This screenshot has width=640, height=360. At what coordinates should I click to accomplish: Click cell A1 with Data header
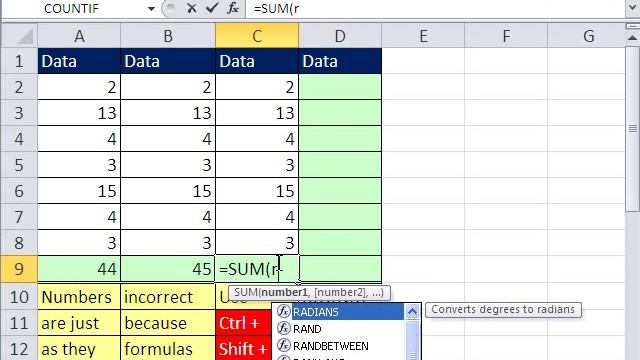(x=79, y=61)
